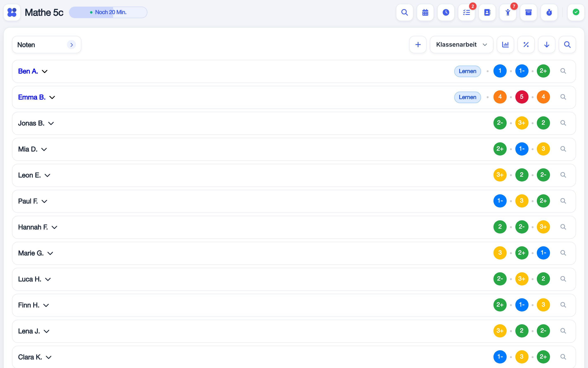This screenshot has height=368, width=588.
Task: Open the clock icon in top bar
Action: [446, 12]
